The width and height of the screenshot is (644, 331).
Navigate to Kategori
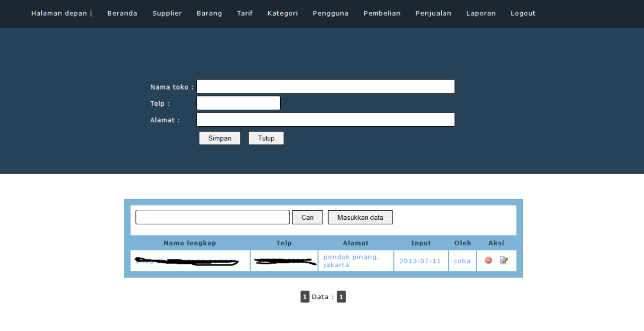pos(283,14)
